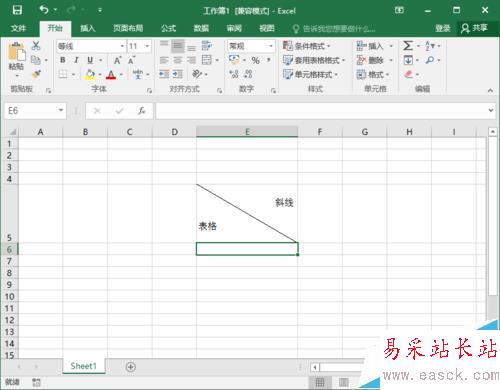500x390 pixels.
Task: Toggle middle align
Action: click(178, 46)
